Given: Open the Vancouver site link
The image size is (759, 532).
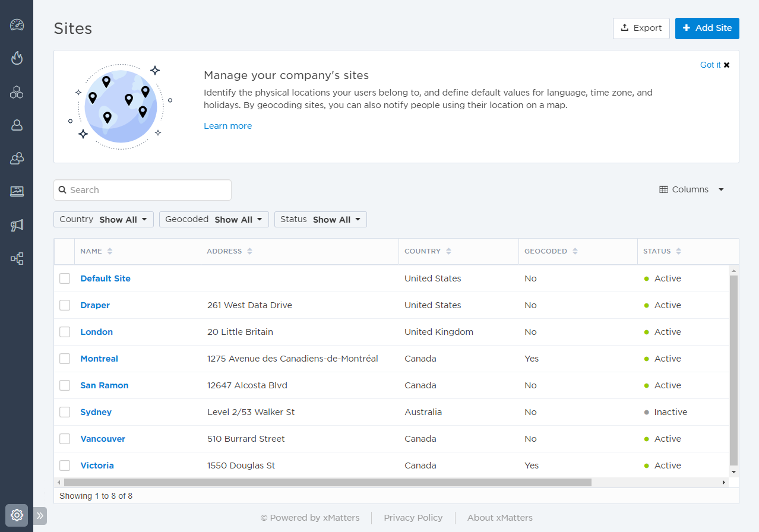Looking at the screenshot, I should (x=103, y=439).
